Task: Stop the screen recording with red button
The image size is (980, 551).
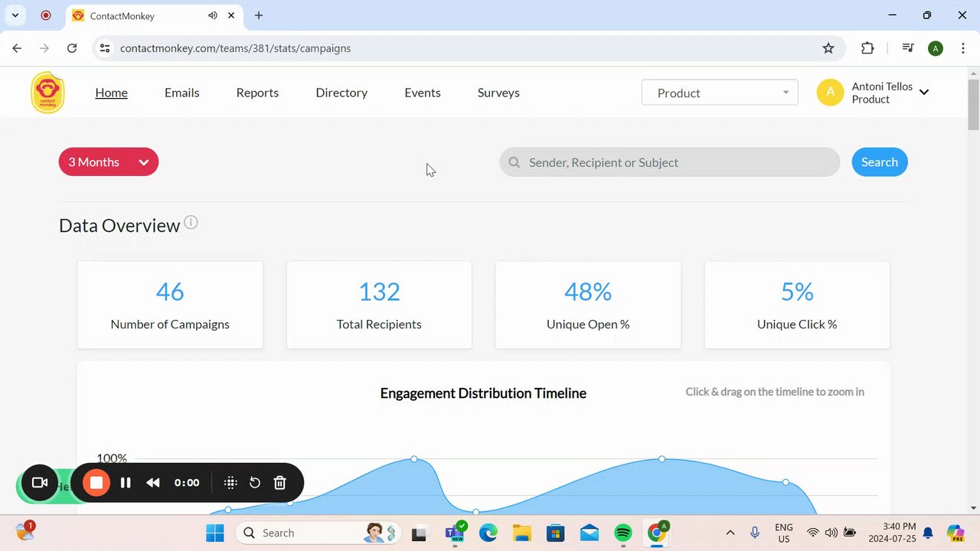Action: [x=96, y=483]
